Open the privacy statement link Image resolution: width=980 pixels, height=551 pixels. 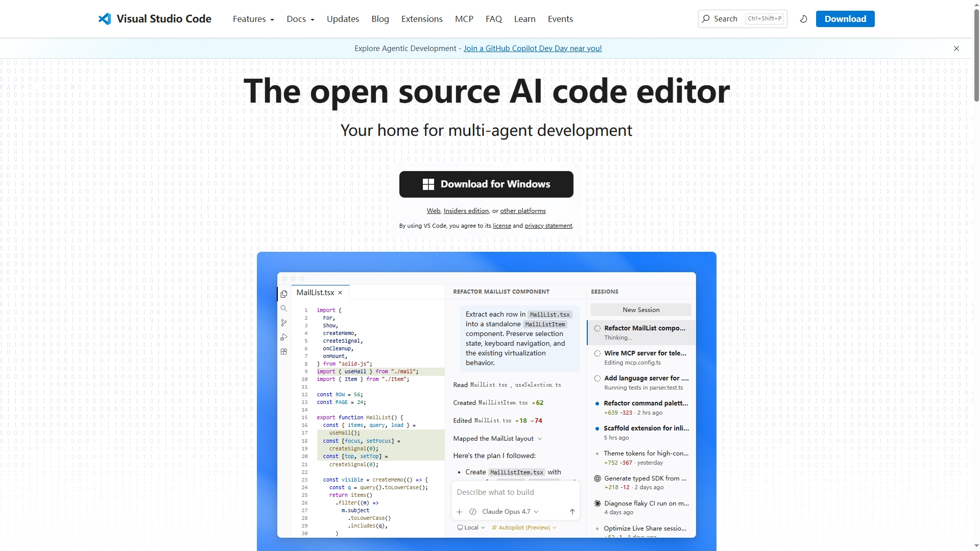tap(548, 226)
